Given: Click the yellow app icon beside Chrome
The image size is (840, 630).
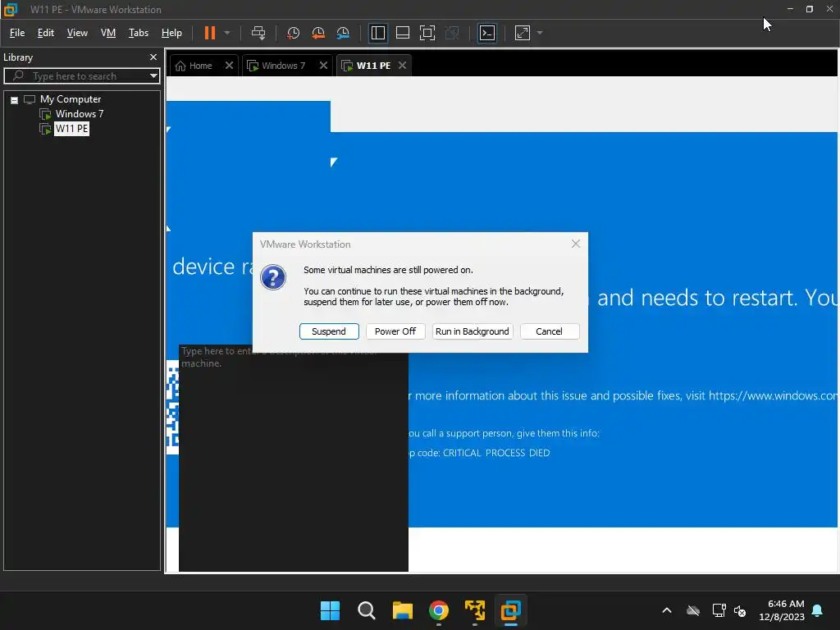Looking at the screenshot, I should click(475, 610).
